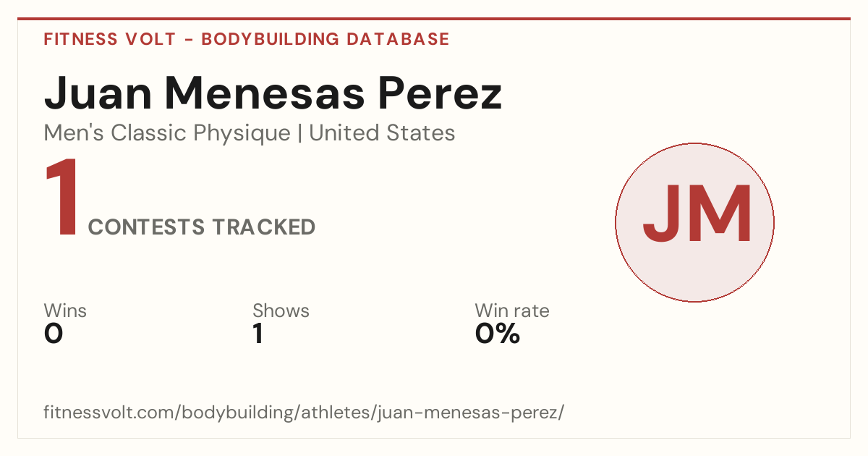Viewport: 868px width, 456px height.
Task: Click the 0% win rate value
Action: (x=498, y=334)
